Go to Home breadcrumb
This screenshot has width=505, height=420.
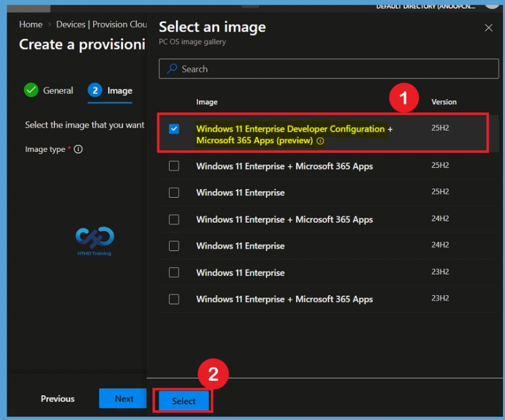coord(30,24)
